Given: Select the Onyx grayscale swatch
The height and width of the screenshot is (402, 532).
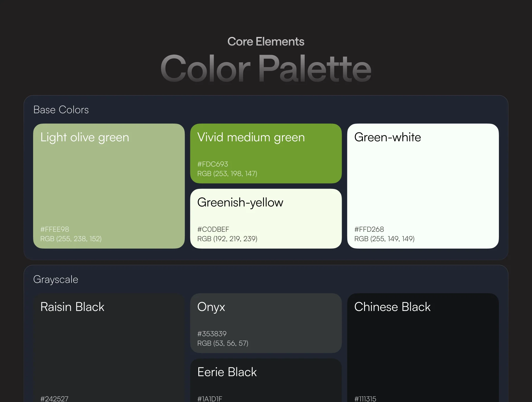Looking at the screenshot, I should click(266, 323).
